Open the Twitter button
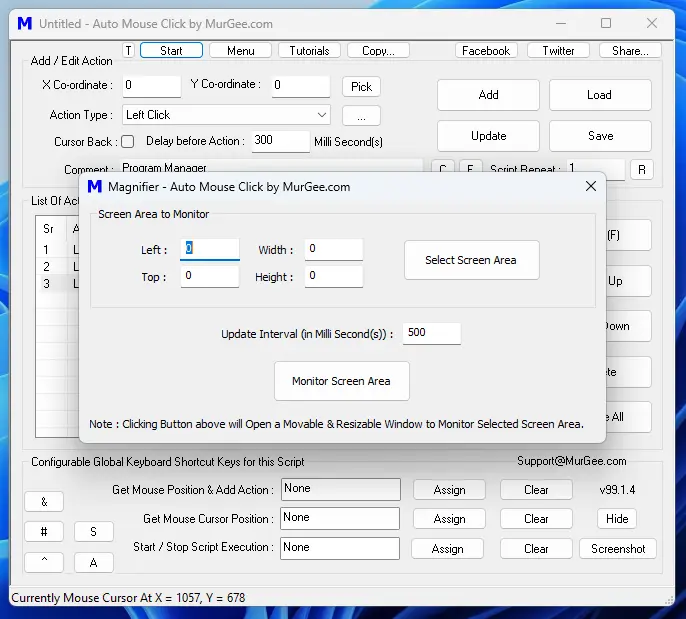The width and height of the screenshot is (686, 619). coord(558,51)
